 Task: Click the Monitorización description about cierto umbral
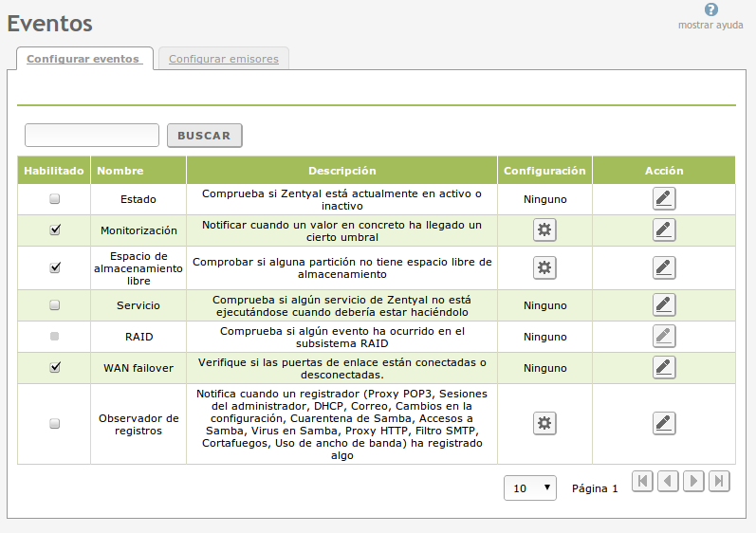click(x=341, y=230)
